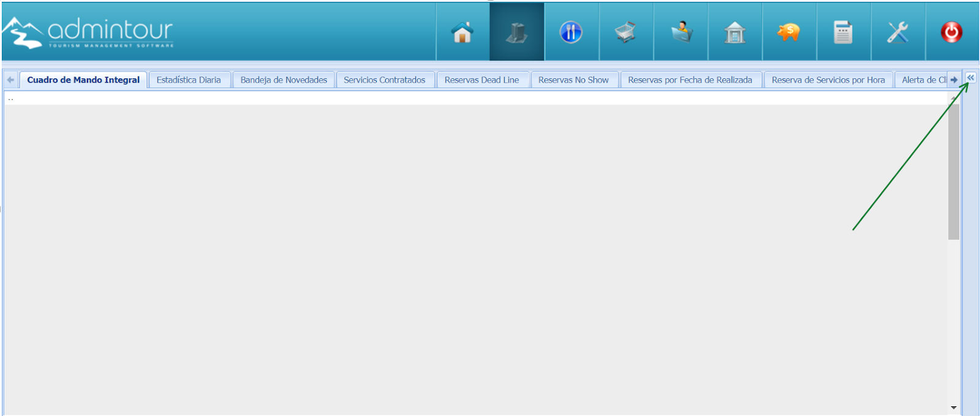Click the admintour logo

tap(88, 32)
